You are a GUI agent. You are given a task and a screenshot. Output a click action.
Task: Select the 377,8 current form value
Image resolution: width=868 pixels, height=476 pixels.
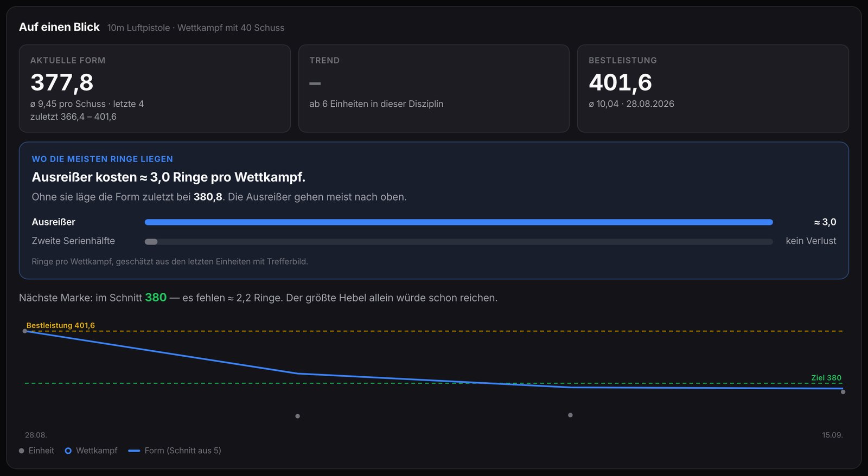[x=62, y=82]
